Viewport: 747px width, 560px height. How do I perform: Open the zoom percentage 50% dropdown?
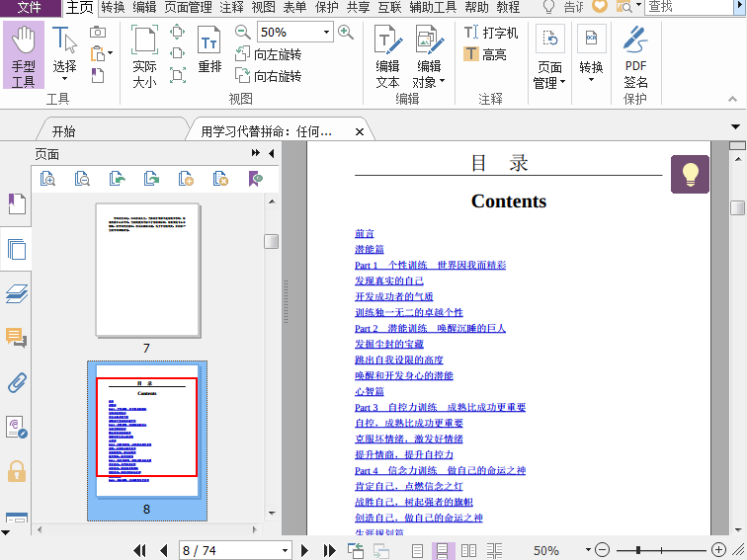(x=326, y=33)
